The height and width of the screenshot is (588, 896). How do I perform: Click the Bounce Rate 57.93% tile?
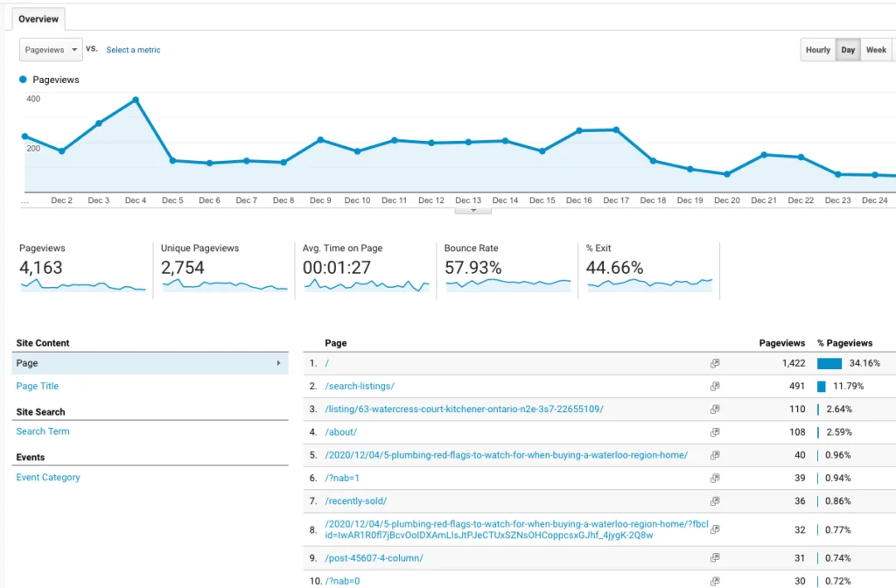[507, 269]
